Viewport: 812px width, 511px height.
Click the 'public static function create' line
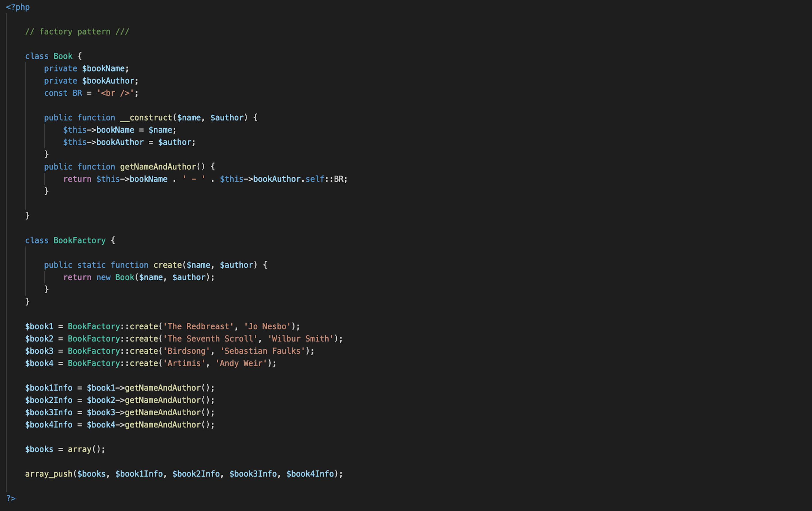point(156,265)
